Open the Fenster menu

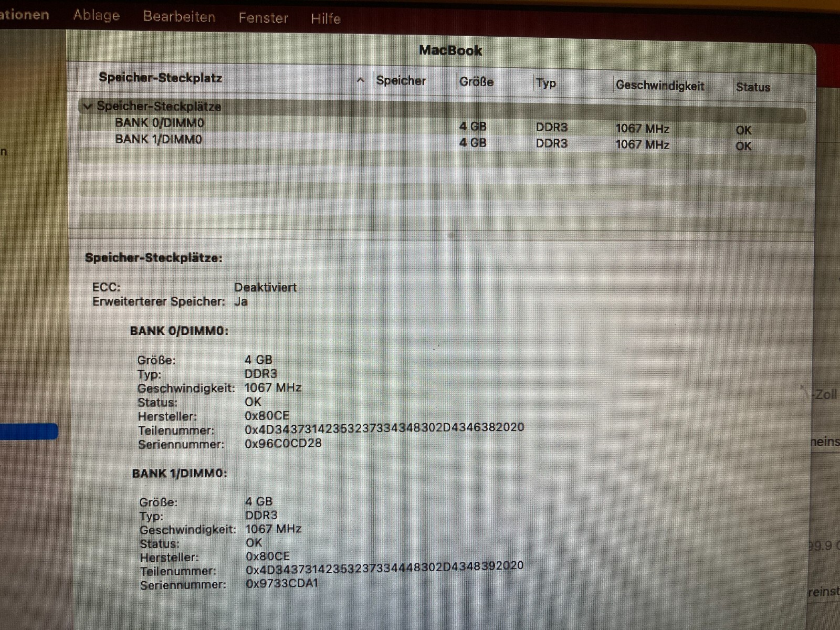(x=263, y=18)
